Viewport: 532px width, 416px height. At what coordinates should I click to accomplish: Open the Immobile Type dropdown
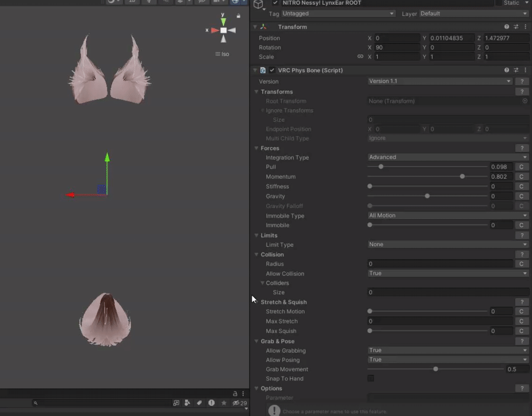pyautogui.click(x=447, y=215)
